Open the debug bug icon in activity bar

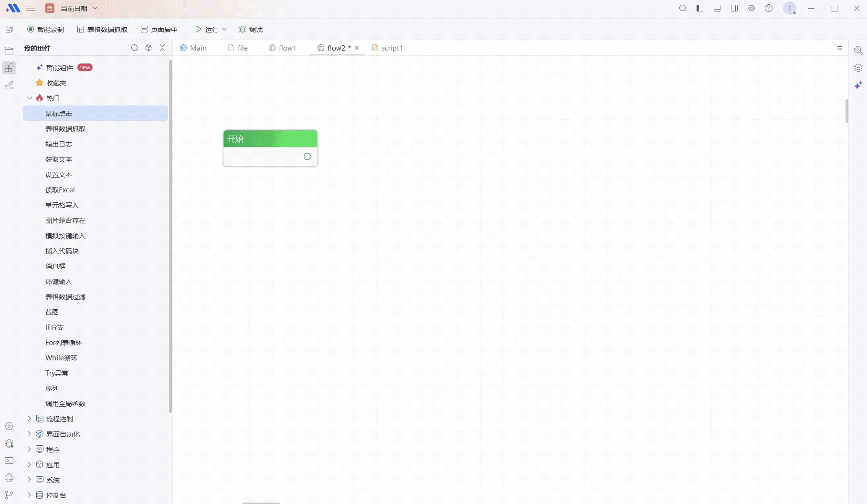click(9, 443)
